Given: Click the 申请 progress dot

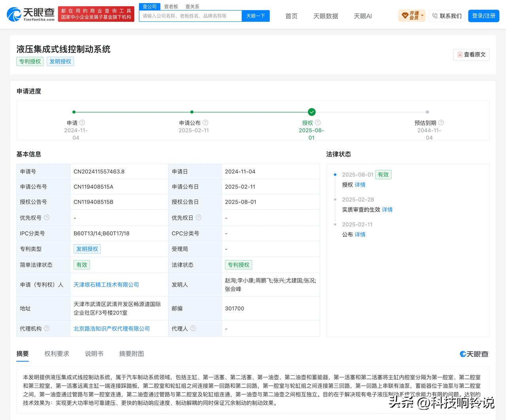Looking at the screenshot, I should pyautogui.click(x=74, y=112).
